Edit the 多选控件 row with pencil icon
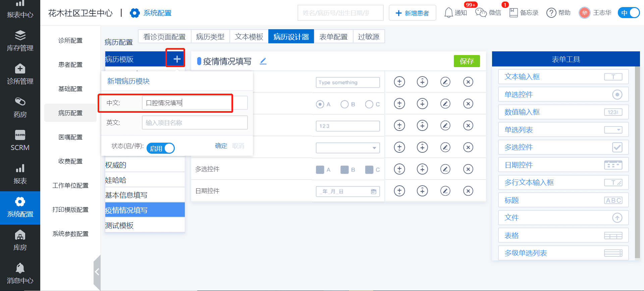The image size is (644, 291). tap(445, 169)
